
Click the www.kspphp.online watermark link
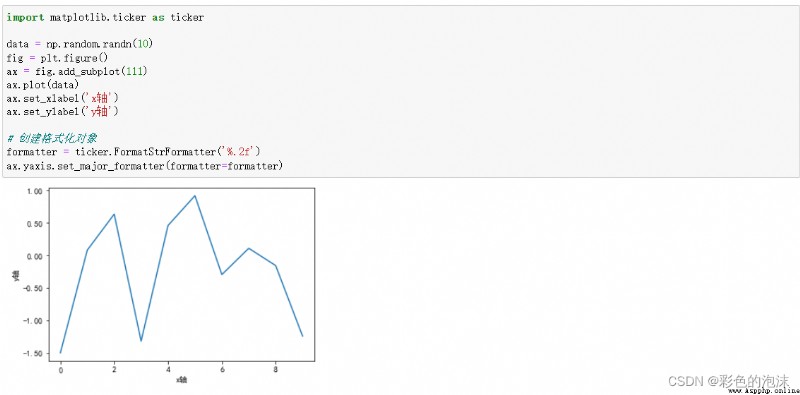[763, 390]
